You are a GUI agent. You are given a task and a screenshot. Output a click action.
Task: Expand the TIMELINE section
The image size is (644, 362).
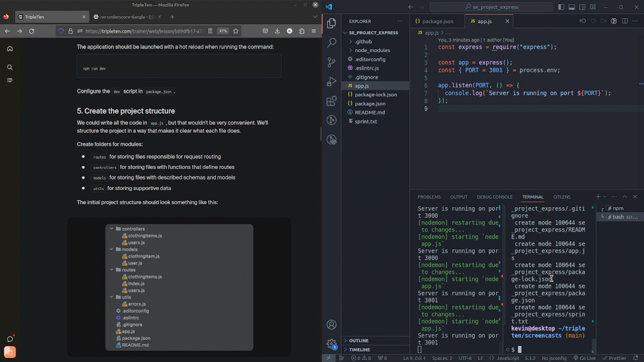pyautogui.click(x=359, y=350)
